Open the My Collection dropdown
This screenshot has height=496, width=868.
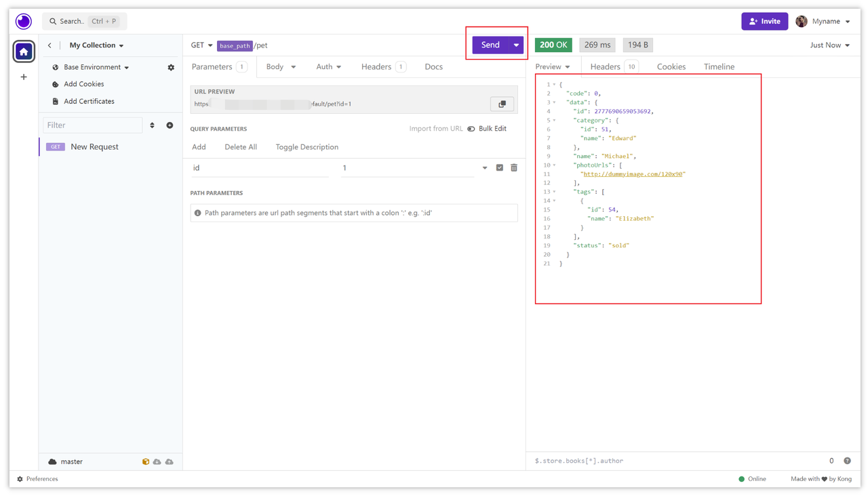[96, 45]
